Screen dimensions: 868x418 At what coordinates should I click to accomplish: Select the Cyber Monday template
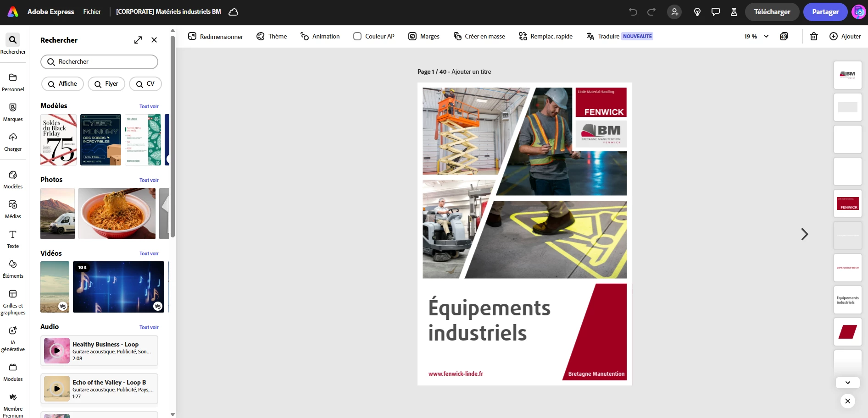101,140
